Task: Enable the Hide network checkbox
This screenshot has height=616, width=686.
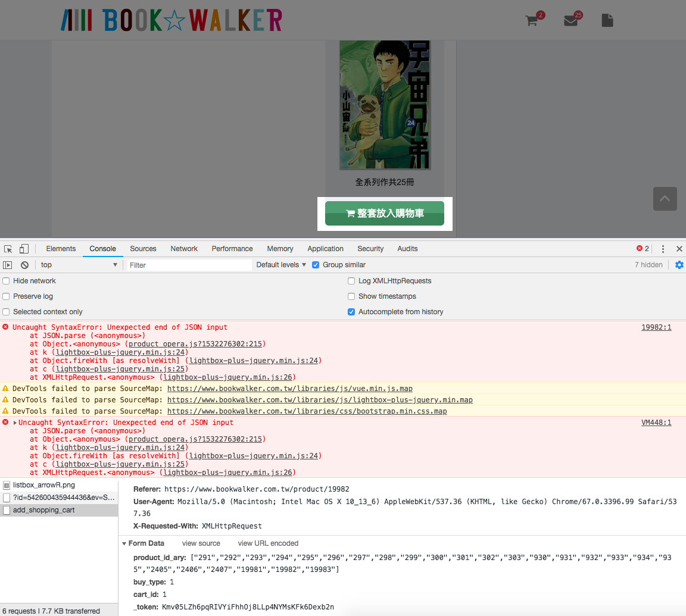Action: [x=7, y=281]
